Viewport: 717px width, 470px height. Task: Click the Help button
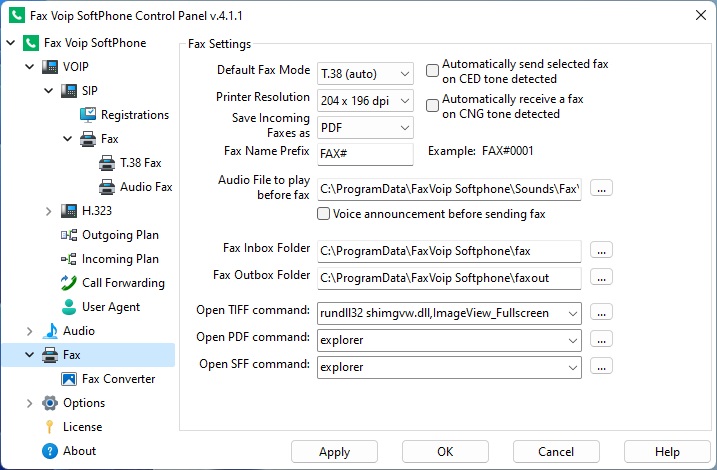[667, 452]
